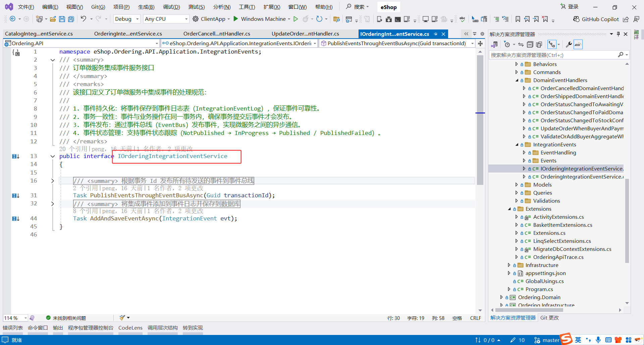644x345 pixels.
Task: Collapse the DomainEventHandlers folder
Action: [x=517, y=80]
